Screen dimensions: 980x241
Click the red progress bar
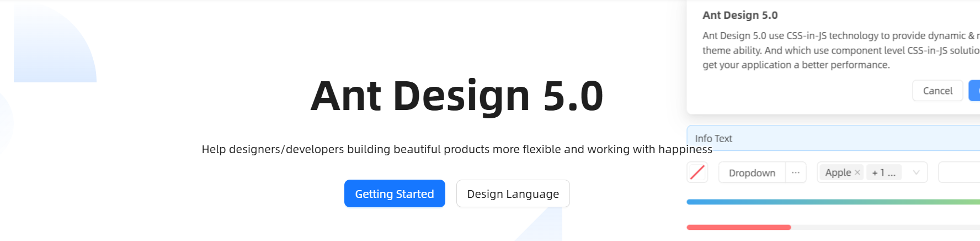(x=739, y=227)
